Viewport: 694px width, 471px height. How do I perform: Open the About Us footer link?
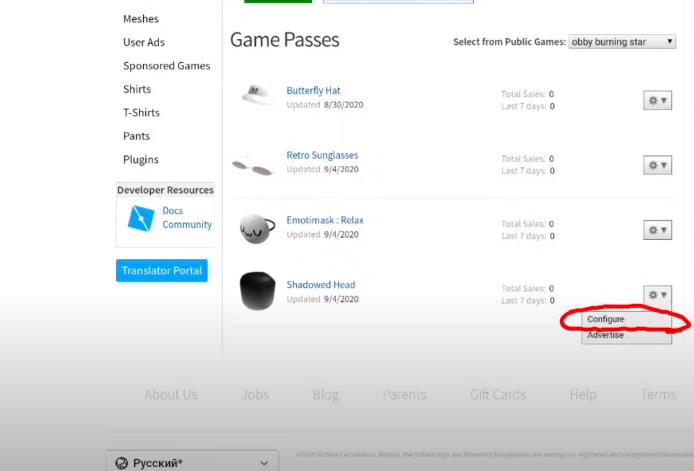[x=171, y=394]
